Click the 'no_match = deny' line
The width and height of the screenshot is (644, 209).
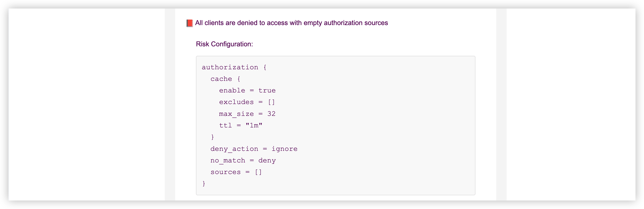coord(243,161)
